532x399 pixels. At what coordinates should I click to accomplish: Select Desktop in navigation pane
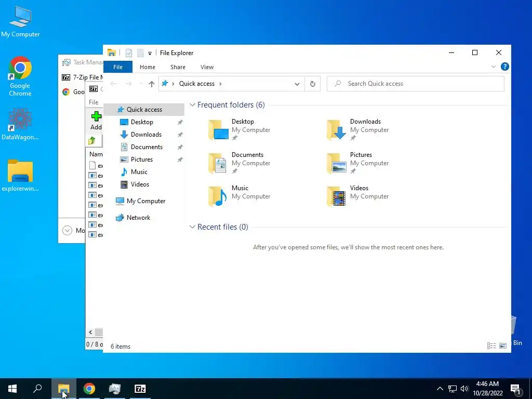[x=142, y=122]
